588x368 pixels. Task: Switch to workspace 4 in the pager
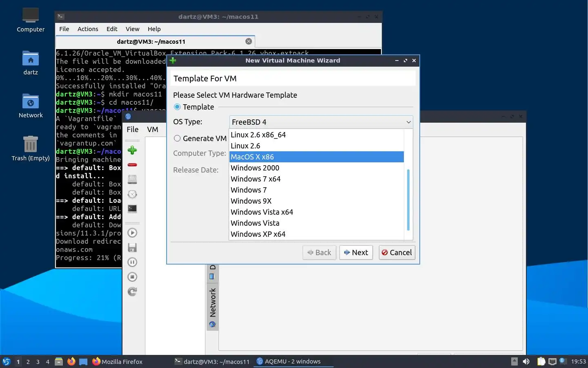[x=47, y=361]
